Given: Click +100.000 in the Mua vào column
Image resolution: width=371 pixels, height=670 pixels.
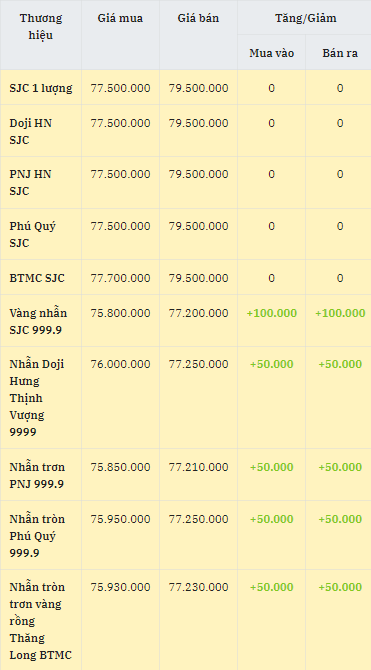Looking at the screenshot, I should click(x=271, y=313).
